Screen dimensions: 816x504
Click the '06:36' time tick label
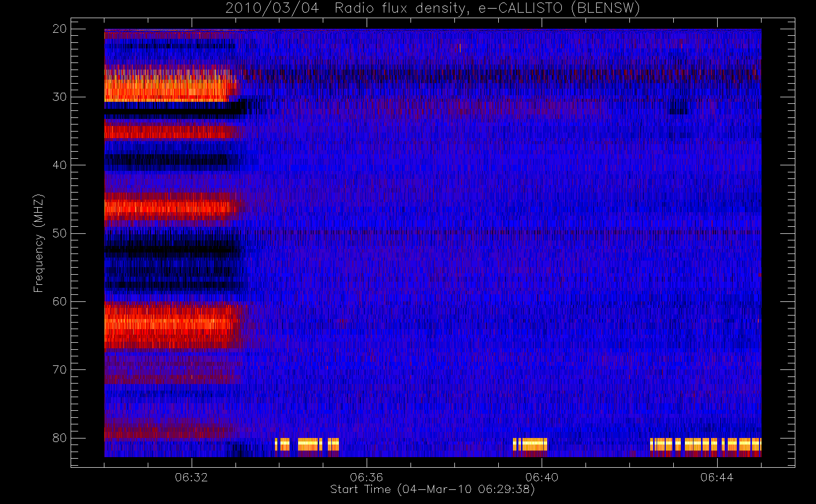[x=367, y=477]
